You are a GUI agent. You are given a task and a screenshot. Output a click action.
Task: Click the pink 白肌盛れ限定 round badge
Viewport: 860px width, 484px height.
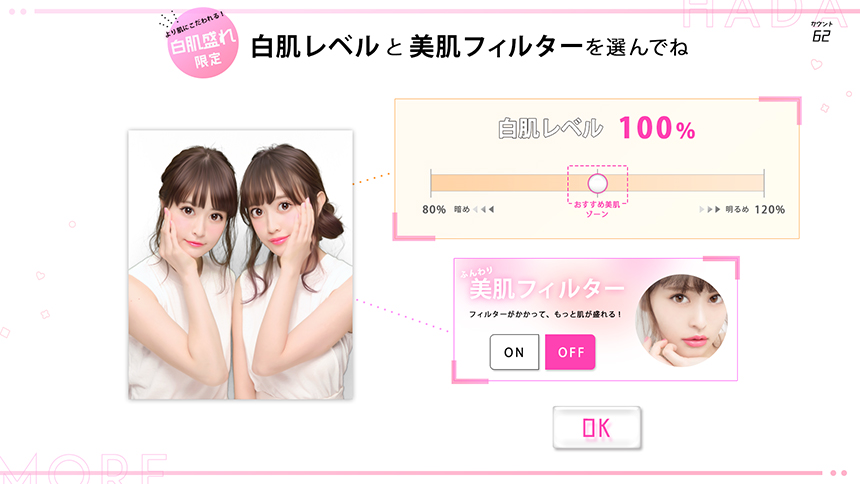pyautogui.click(x=203, y=43)
